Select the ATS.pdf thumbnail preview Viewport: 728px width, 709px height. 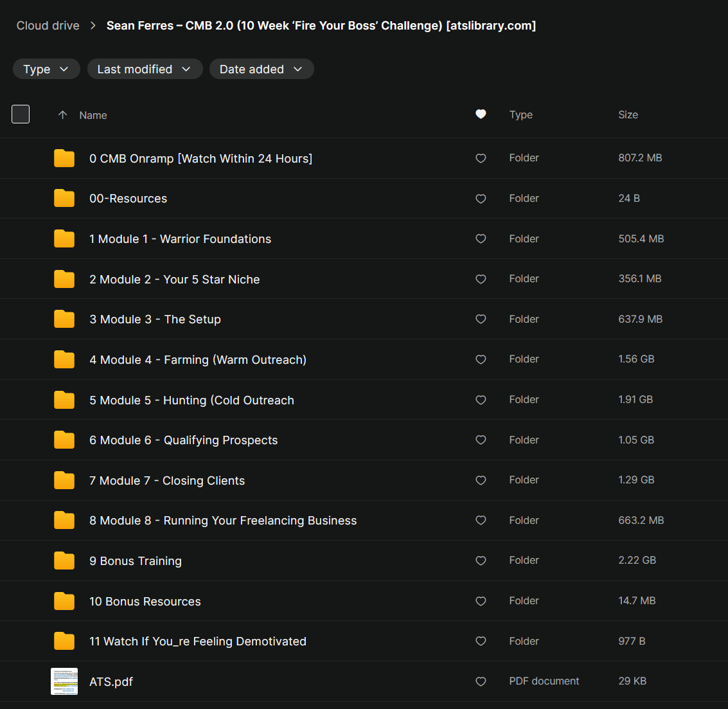[64, 681]
